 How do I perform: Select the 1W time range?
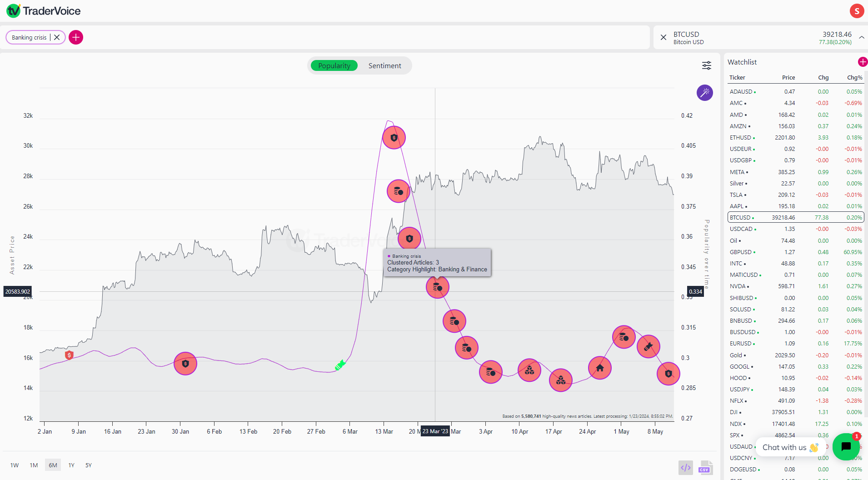click(15, 465)
